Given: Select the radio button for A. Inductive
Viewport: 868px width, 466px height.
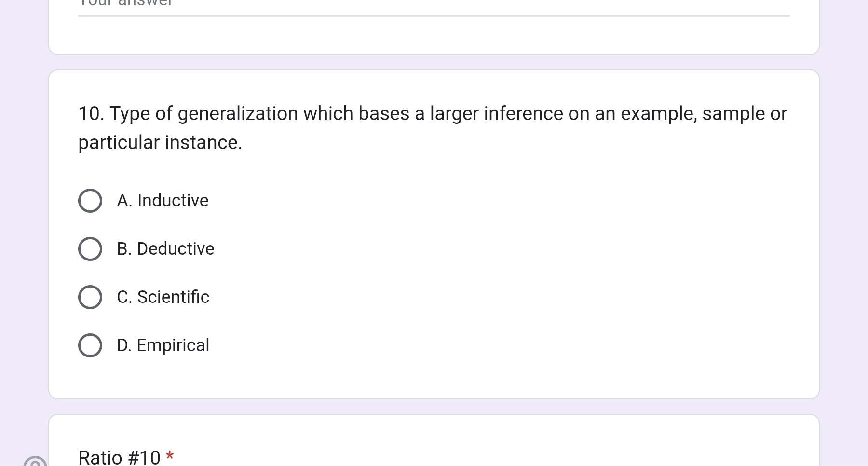Looking at the screenshot, I should pyautogui.click(x=90, y=200).
